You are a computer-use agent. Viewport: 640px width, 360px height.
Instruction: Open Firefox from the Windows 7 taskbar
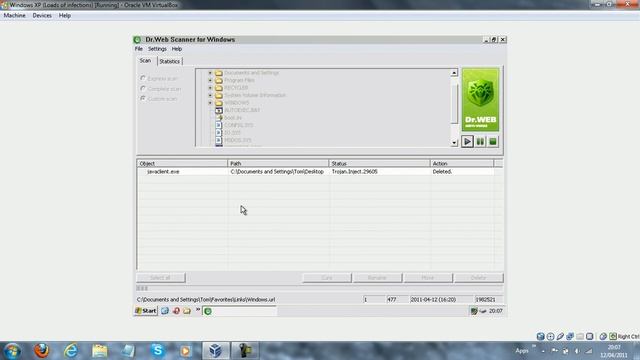point(41,351)
